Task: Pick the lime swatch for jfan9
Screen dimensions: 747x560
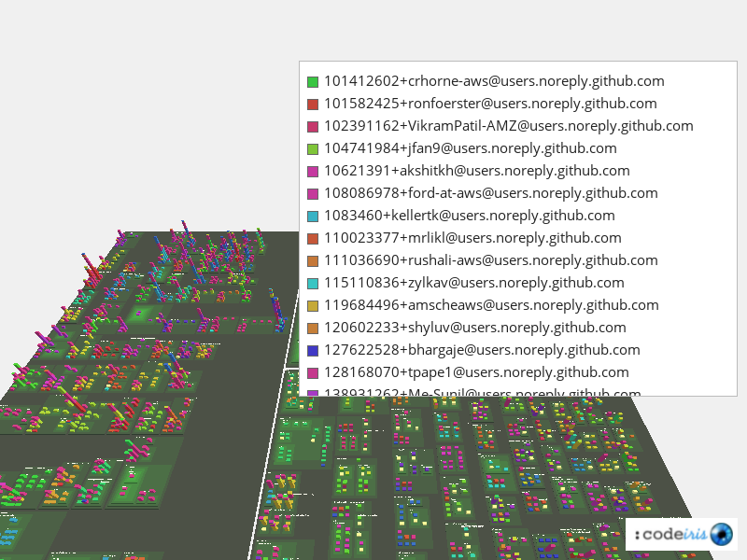Action: 313,149
